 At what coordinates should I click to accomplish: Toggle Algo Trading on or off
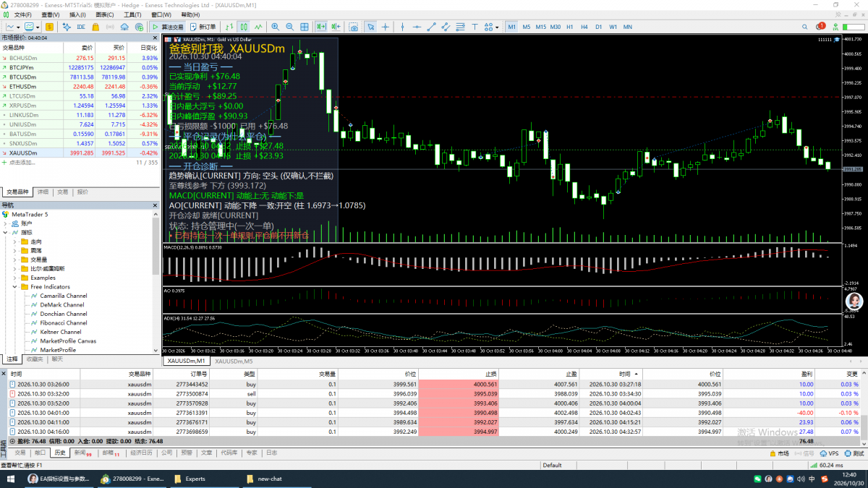(x=168, y=27)
